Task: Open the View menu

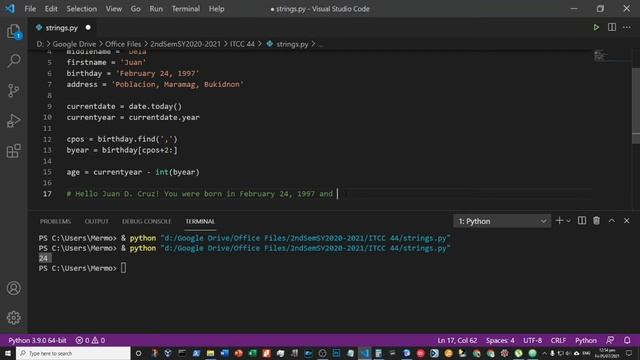Action: point(113,9)
